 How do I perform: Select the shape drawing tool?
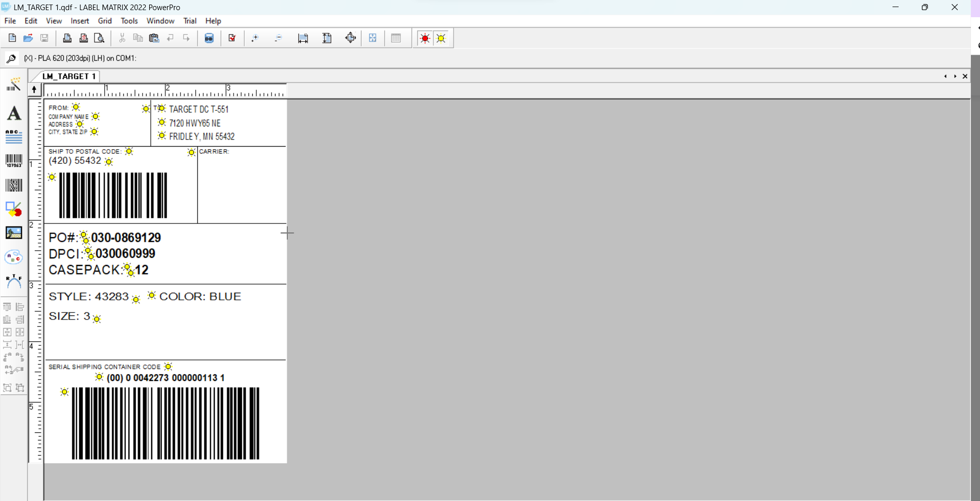[14, 209]
